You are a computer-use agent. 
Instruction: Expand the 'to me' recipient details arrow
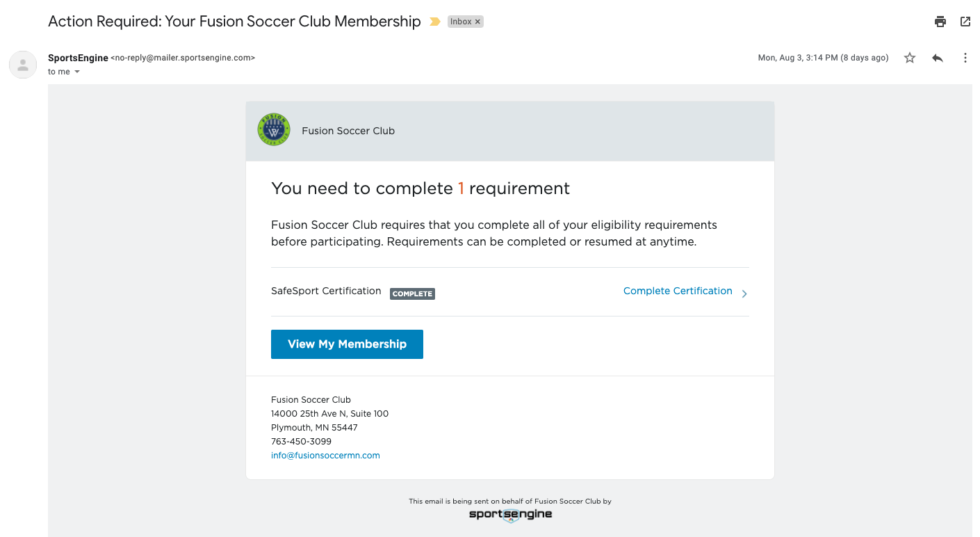pos(77,72)
